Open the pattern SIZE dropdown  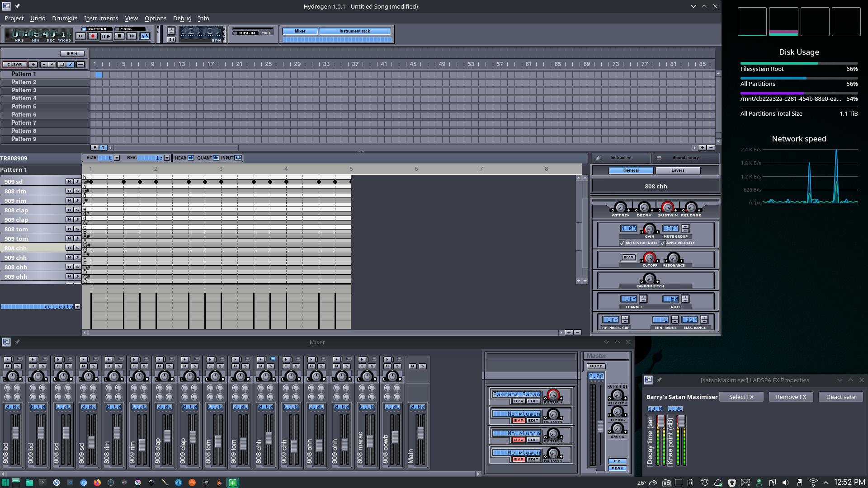click(117, 158)
